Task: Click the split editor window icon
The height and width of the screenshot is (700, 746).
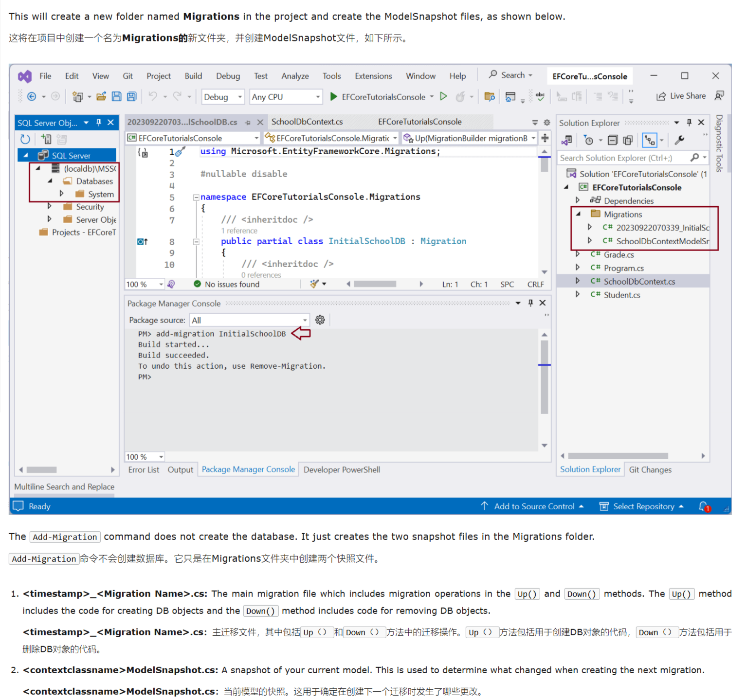Action: (545, 138)
